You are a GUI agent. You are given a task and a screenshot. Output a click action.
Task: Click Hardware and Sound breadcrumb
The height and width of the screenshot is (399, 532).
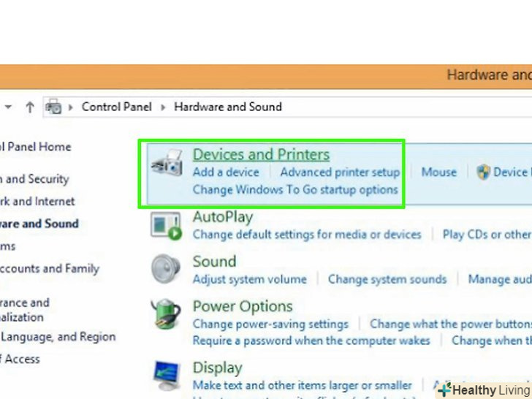[x=228, y=107]
